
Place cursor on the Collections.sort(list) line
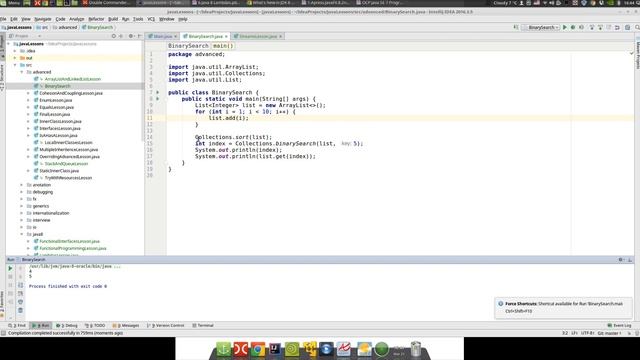tap(233, 137)
